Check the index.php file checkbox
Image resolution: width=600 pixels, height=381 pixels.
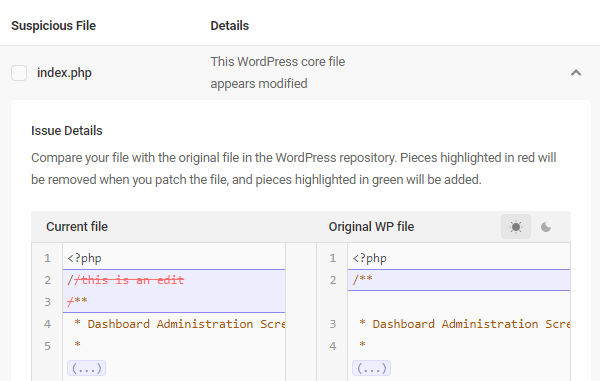19,73
